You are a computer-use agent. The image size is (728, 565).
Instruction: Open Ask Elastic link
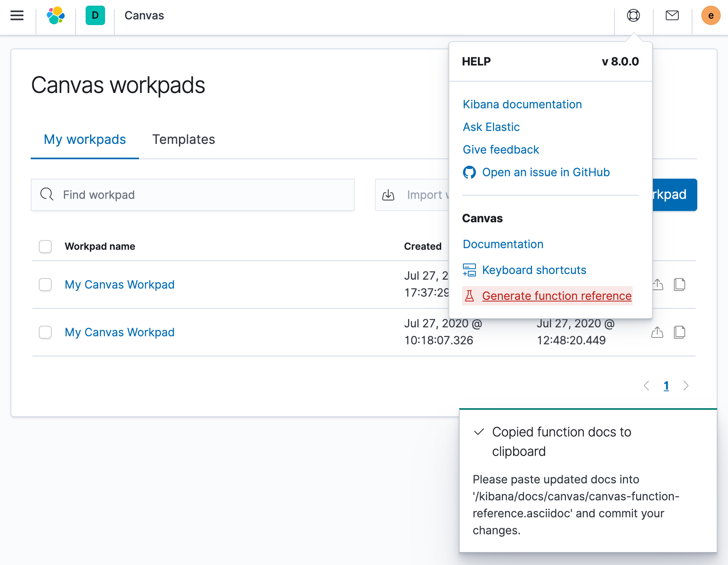click(491, 127)
